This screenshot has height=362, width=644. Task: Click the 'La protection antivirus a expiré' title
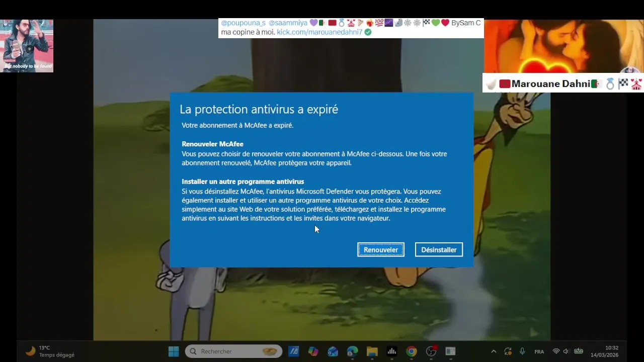tap(259, 109)
